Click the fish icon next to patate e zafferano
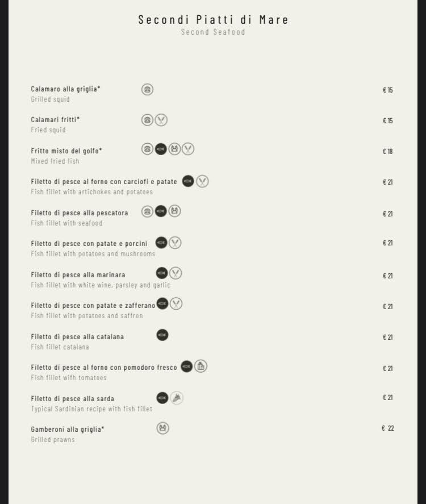The image size is (426, 504). (162, 304)
